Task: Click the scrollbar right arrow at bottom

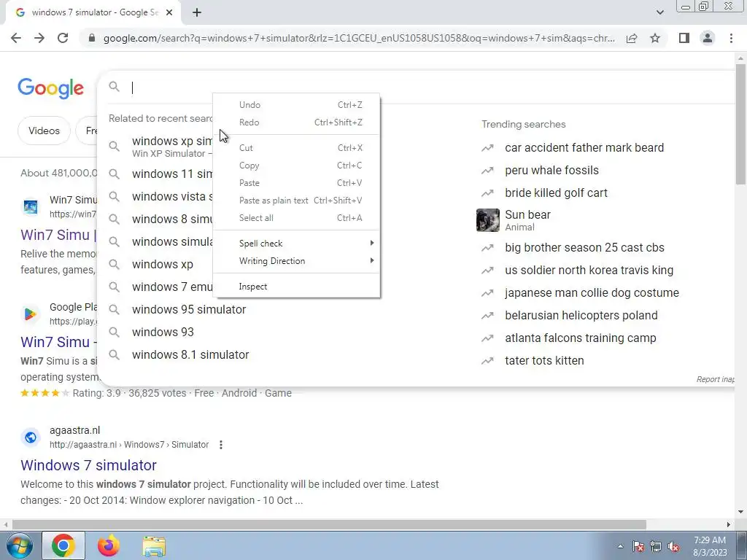Action: pos(729,524)
